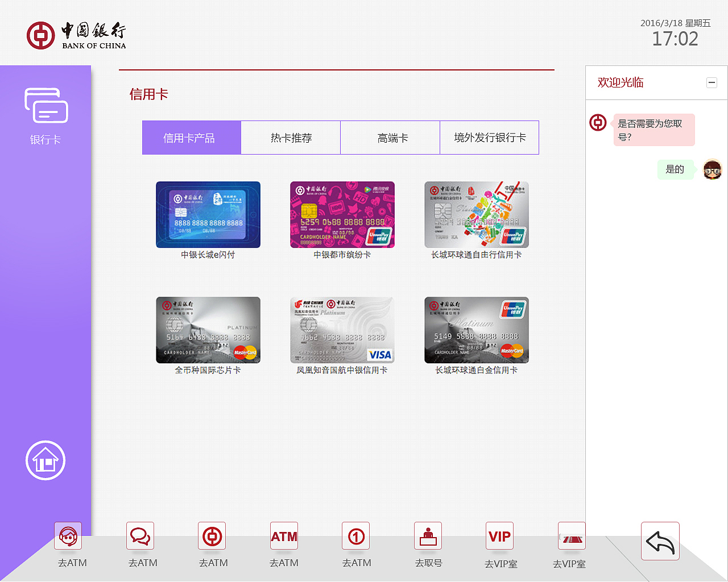
Task: Tap the VIP lettered icon
Action: tap(500, 536)
